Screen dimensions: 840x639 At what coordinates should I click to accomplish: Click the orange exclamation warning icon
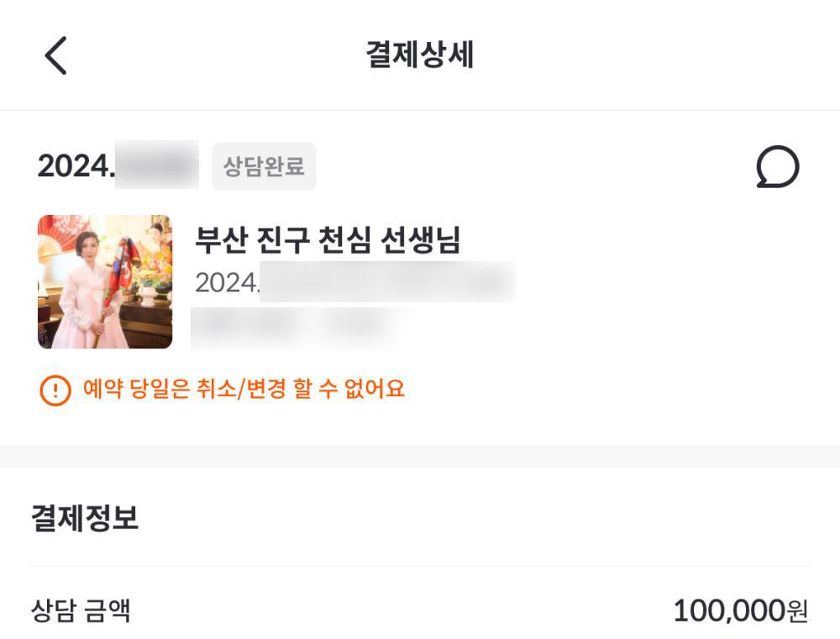tap(55, 390)
